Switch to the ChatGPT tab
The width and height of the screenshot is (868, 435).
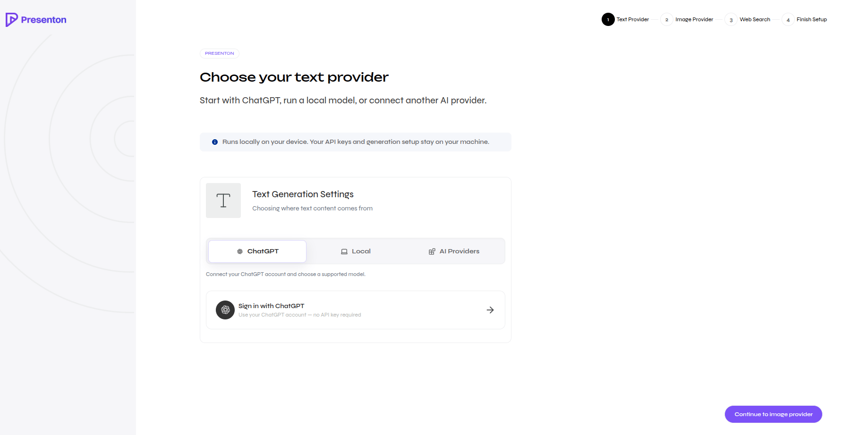coord(257,251)
